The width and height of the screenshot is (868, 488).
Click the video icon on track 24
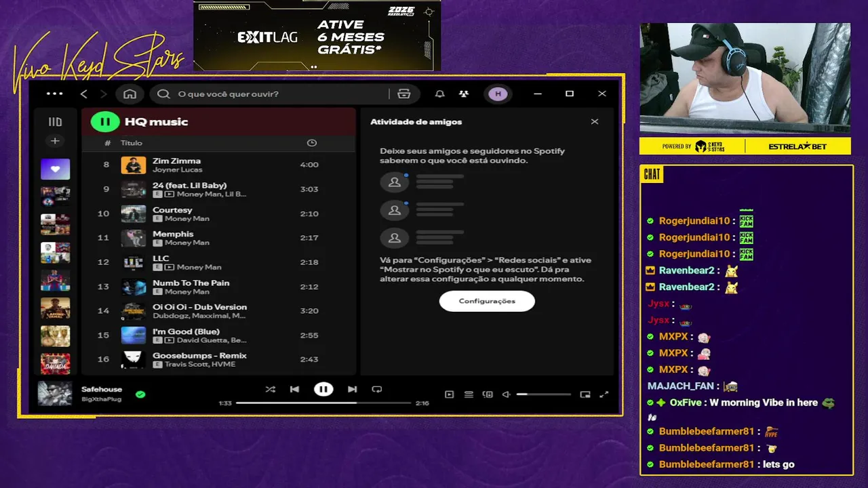[169, 194]
